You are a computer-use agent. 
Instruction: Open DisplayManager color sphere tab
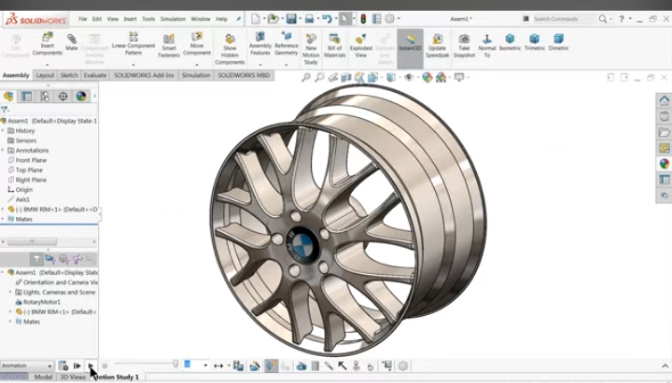click(x=81, y=96)
